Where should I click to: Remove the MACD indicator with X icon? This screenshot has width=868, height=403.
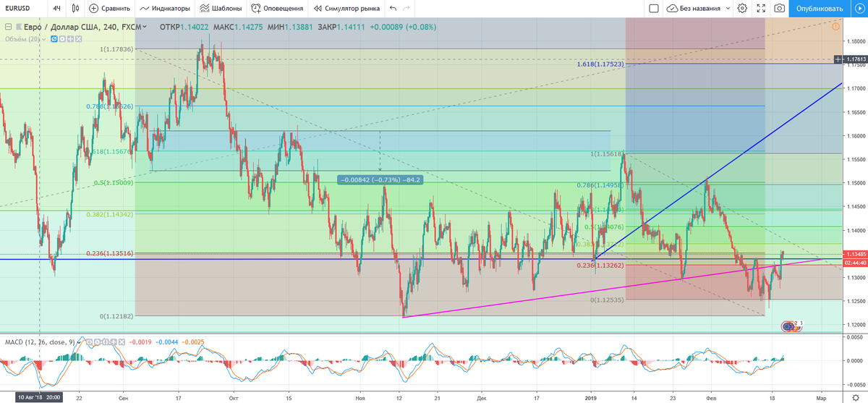122,342
